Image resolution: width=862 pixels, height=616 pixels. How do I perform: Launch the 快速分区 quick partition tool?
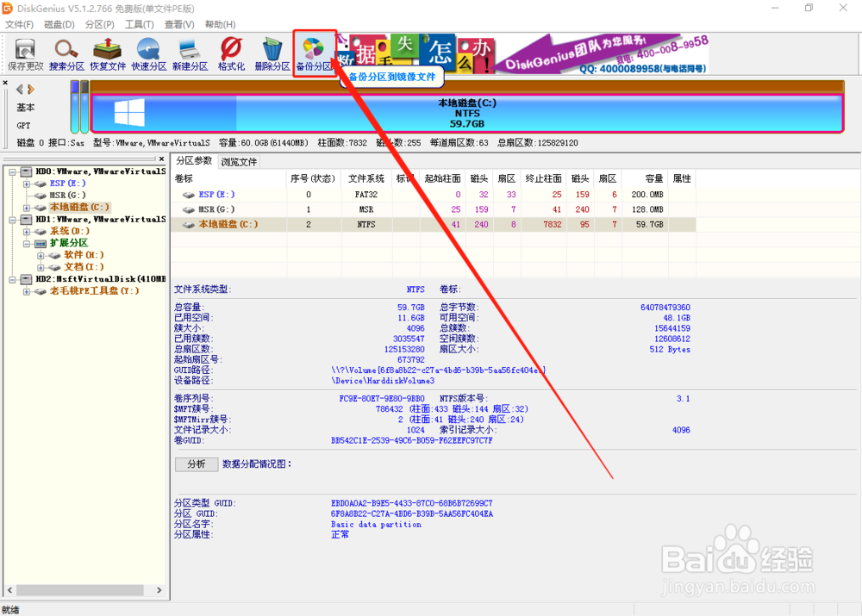tap(149, 54)
